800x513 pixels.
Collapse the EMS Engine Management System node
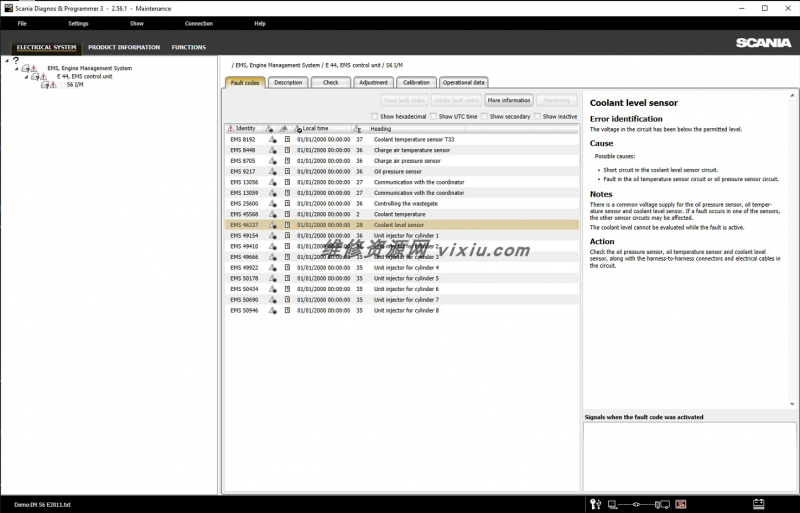pos(17,68)
